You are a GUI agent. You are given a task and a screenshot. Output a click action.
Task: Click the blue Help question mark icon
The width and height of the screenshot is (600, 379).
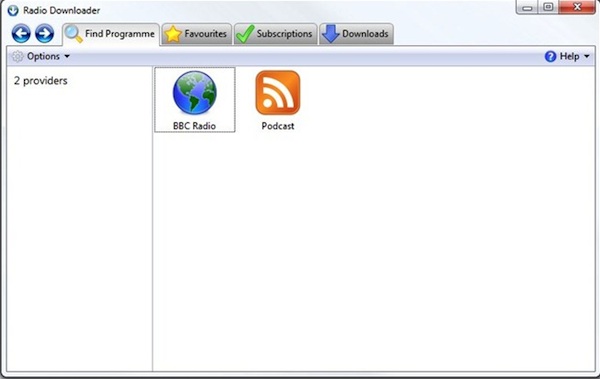550,57
